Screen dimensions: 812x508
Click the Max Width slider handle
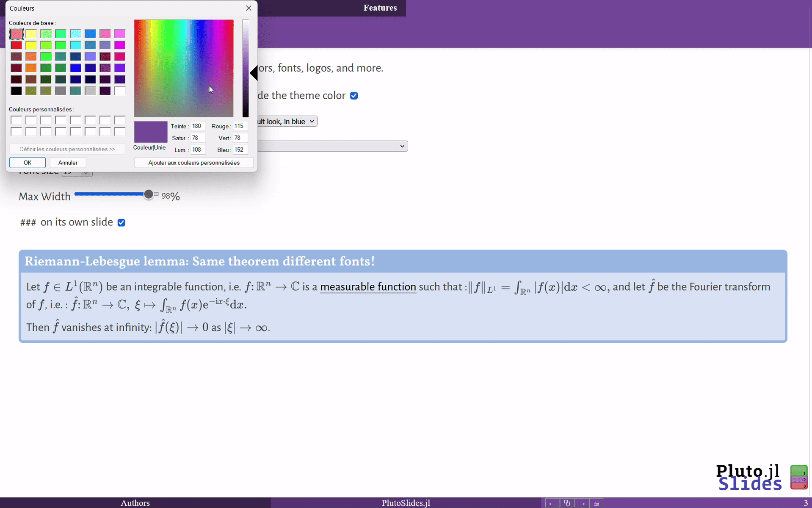pos(148,194)
